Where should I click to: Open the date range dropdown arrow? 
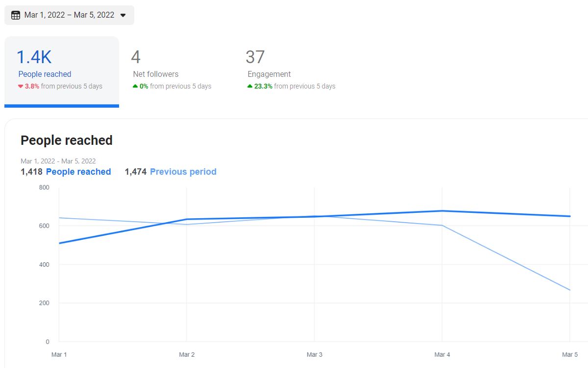(x=123, y=15)
